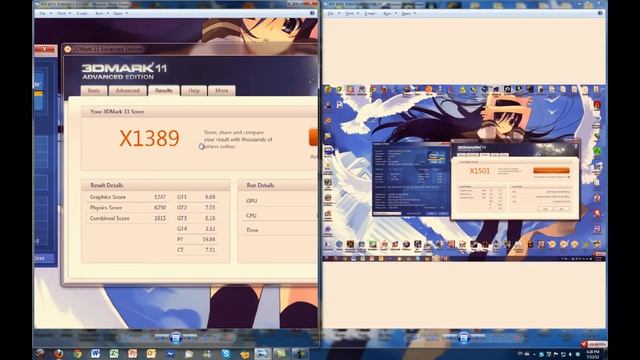The height and width of the screenshot is (360, 640).
Task: Open Print menu in left Photo Viewer
Action: pos(64,13)
